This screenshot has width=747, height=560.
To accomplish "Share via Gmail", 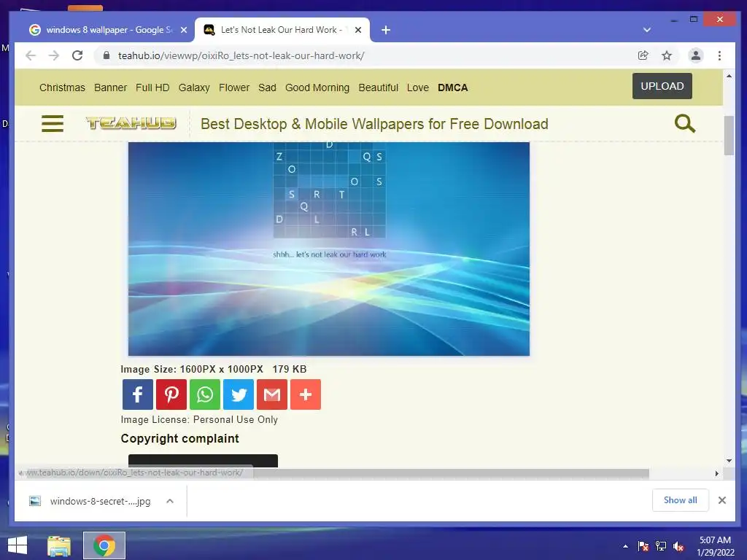I will [x=272, y=394].
